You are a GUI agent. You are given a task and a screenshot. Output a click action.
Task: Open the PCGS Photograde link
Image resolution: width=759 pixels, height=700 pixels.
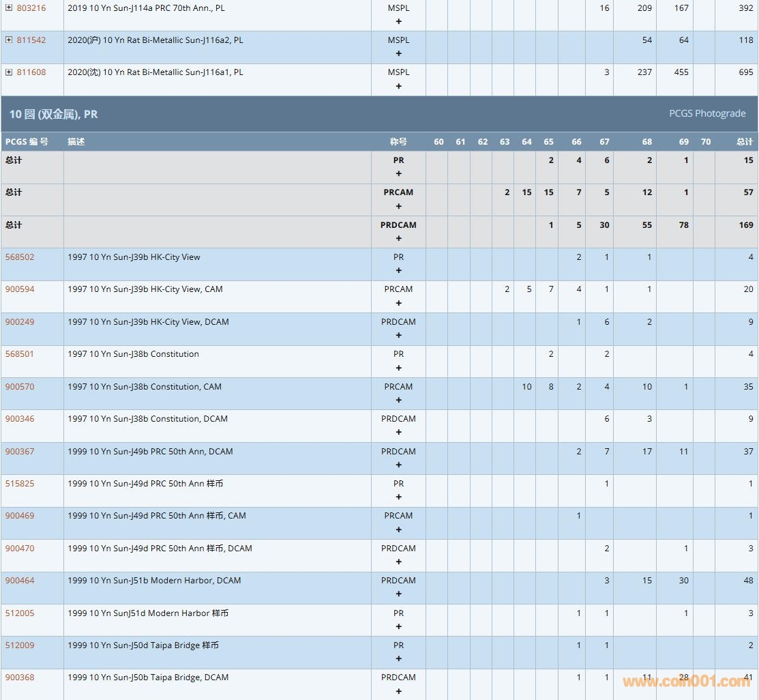coord(707,114)
